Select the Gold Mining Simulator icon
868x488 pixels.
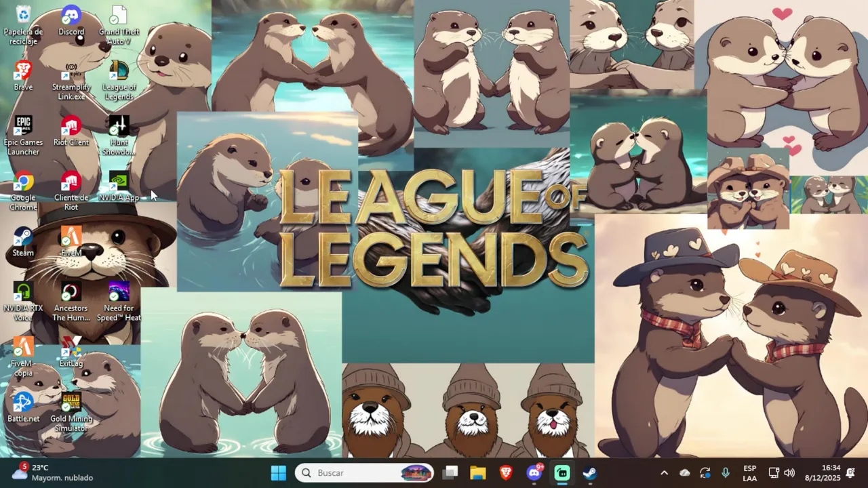click(71, 413)
